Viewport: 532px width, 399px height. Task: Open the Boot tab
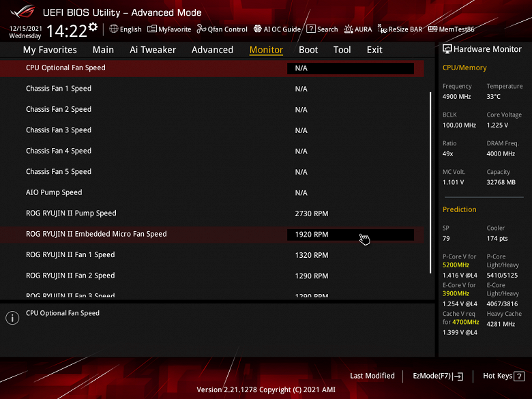click(308, 50)
